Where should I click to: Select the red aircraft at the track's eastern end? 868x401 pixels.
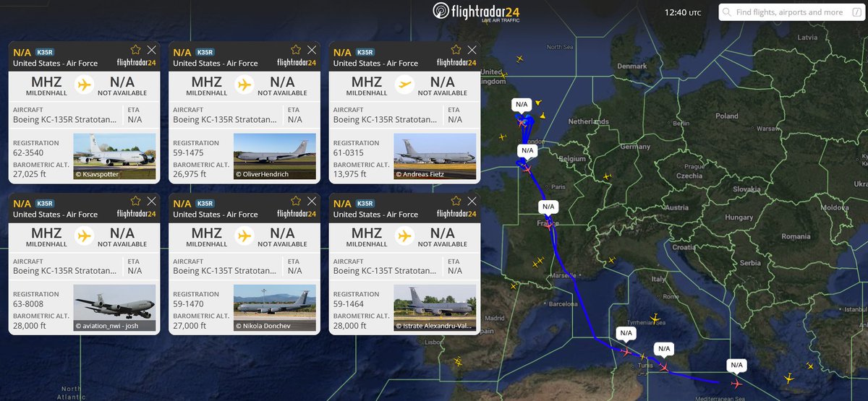pyautogui.click(x=737, y=384)
